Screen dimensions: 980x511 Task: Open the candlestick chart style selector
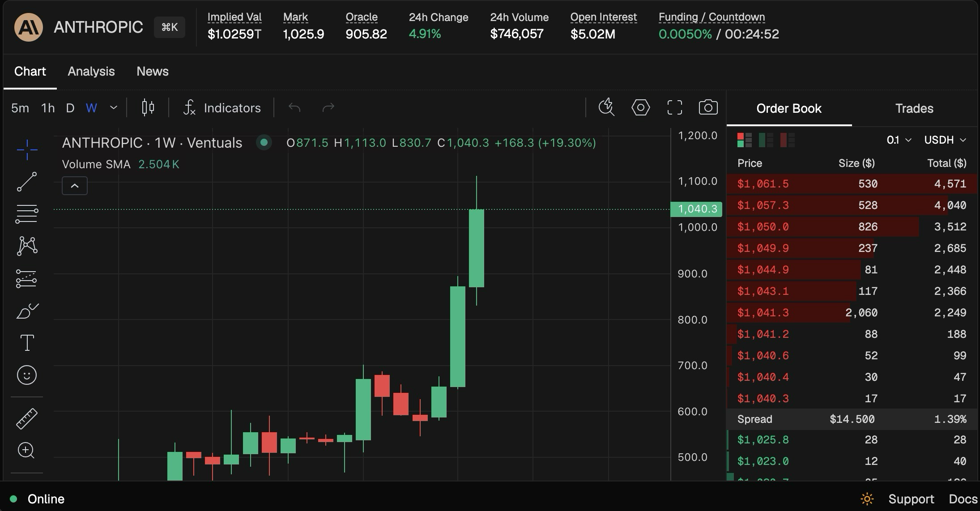coord(148,108)
